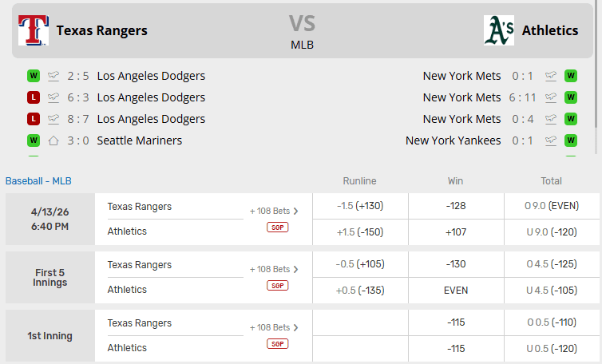This screenshot has height=364, width=602.
Task: Click the home icon beside Seattle Mariners
Action: click(54, 140)
